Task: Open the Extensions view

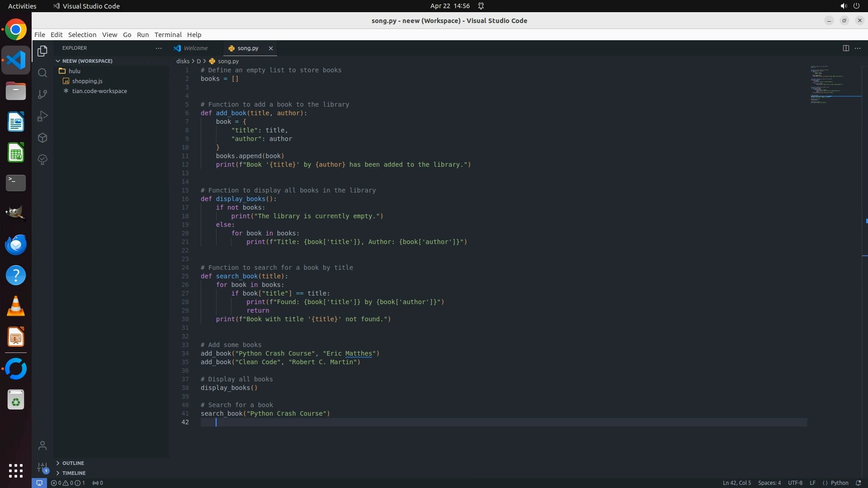Action: coord(42,138)
